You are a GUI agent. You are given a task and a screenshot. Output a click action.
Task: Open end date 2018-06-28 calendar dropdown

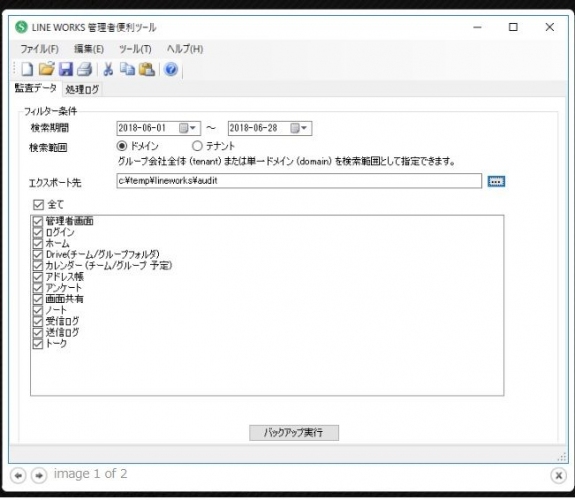click(299, 128)
